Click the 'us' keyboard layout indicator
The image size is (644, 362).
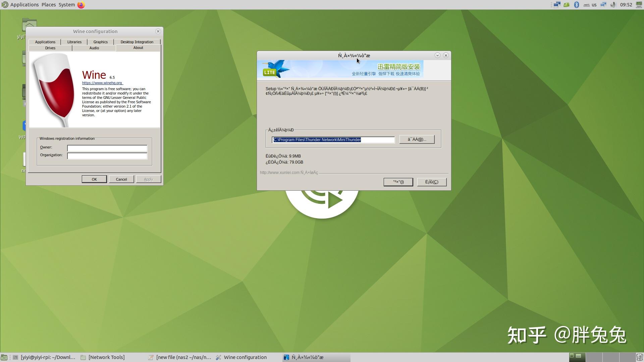coord(594,5)
